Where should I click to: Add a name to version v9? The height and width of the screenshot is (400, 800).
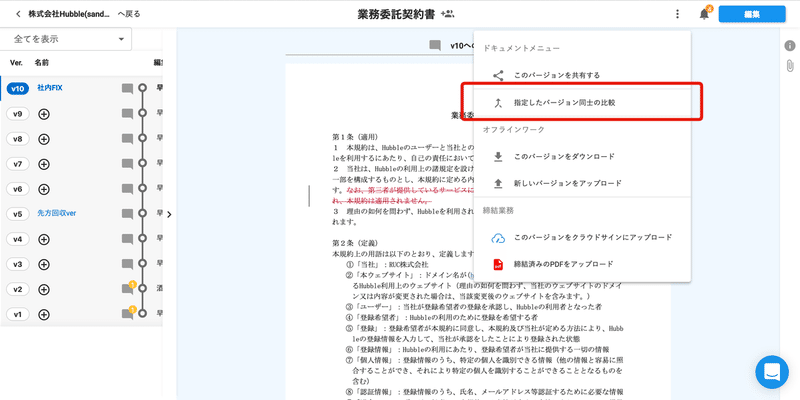coord(44,114)
